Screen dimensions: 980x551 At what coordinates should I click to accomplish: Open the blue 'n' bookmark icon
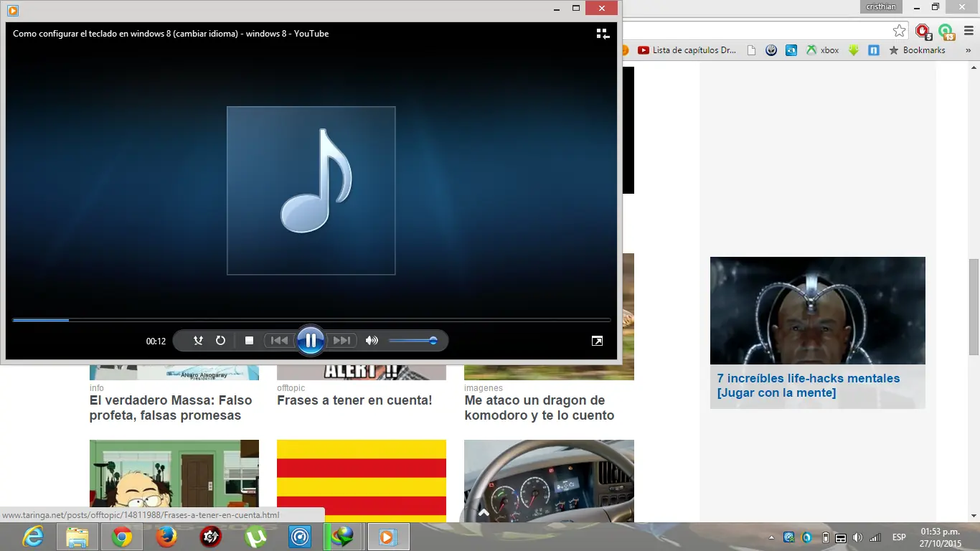point(874,50)
